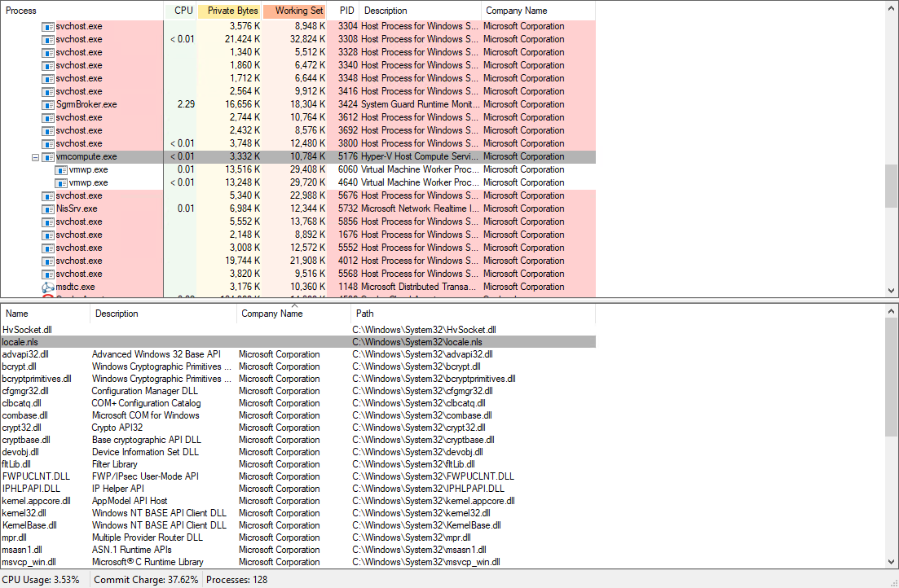Click the icon of vmwp.exe PID 6060
Image resolution: width=899 pixels, height=588 pixels.
(x=61, y=170)
